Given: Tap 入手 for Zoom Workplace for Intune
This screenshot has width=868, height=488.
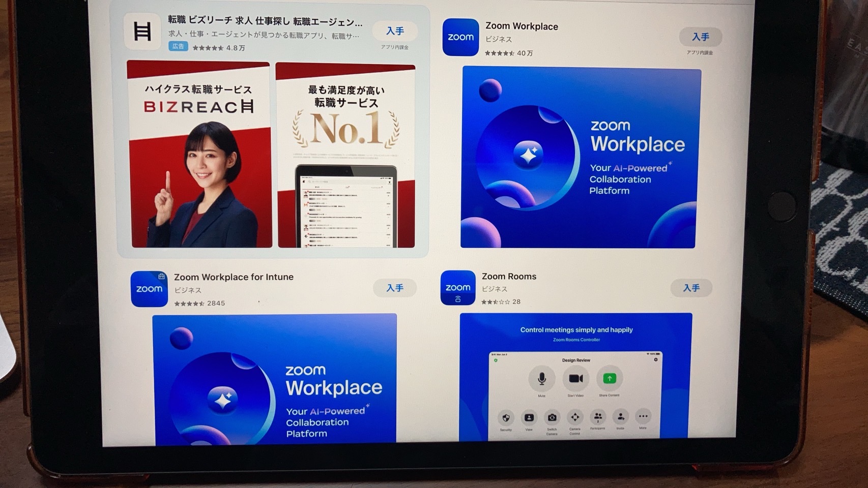Looking at the screenshot, I should [395, 288].
